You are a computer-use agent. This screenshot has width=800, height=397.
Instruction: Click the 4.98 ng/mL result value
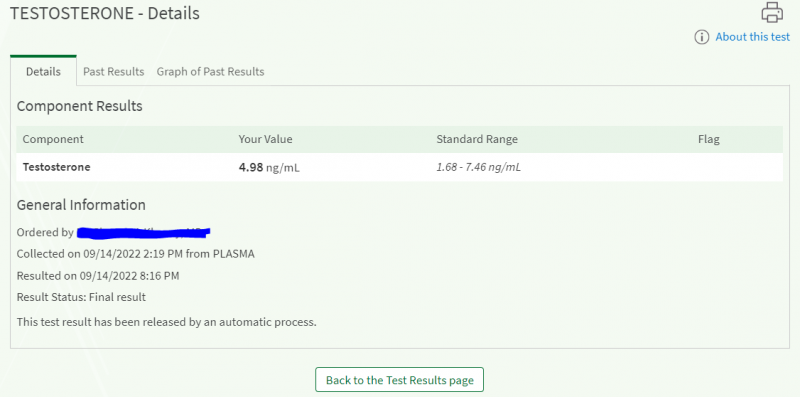click(269, 167)
